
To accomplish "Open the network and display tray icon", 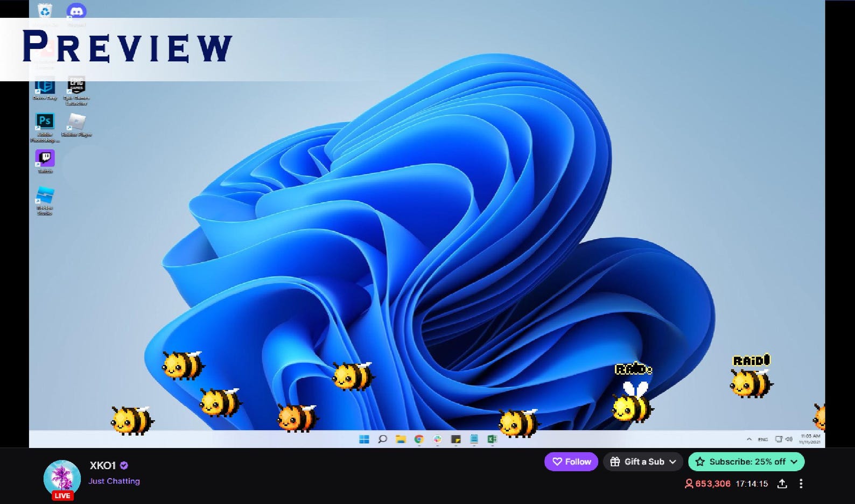I will (779, 439).
